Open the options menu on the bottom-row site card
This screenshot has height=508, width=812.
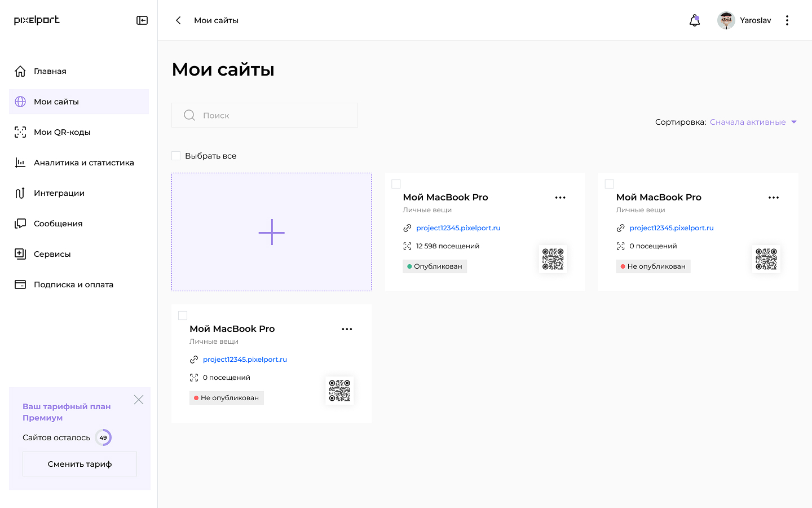(x=347, y=329)
